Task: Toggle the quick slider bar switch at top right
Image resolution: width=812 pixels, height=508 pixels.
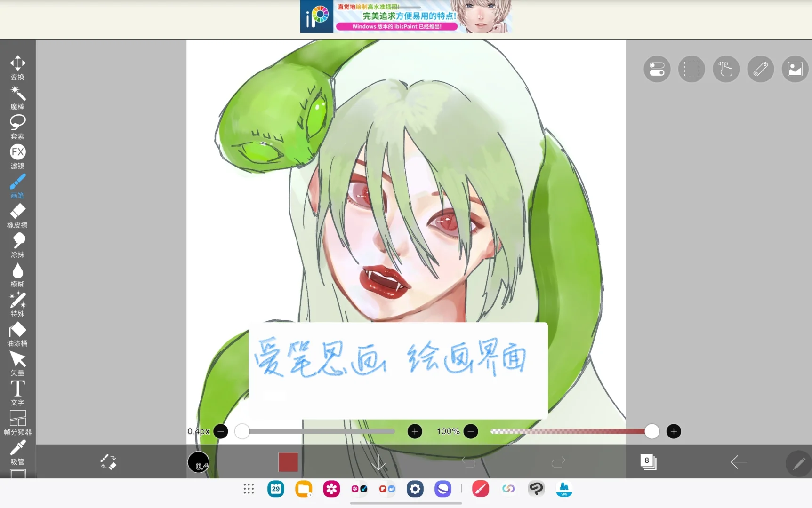Action: coord(657,69)
